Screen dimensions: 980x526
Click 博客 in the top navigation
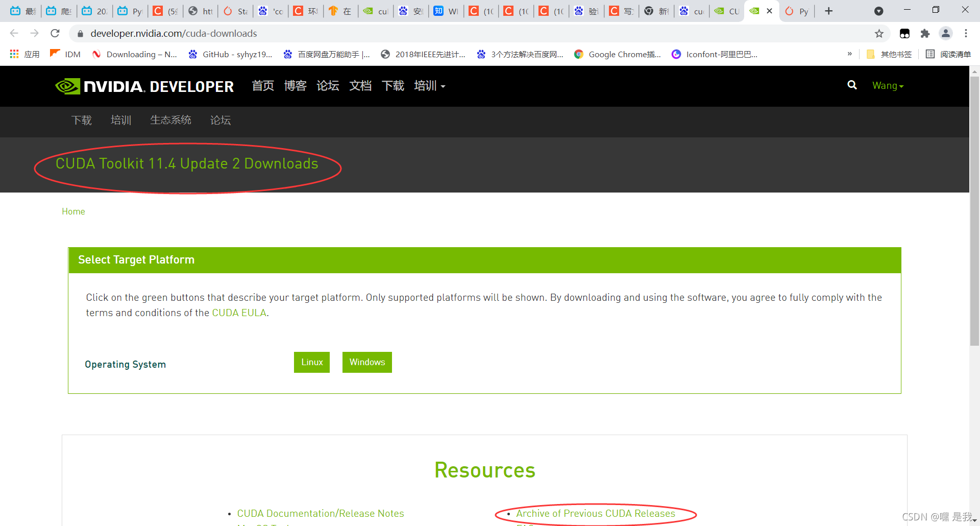click(x=296, y=86)
